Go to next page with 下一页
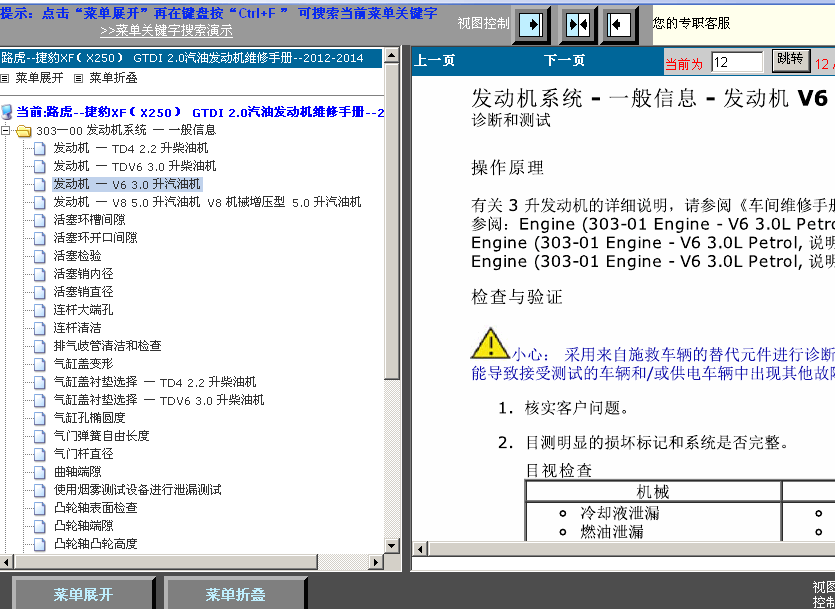This screenshot has width=835, height=609. pyautogui.click(x=564, y=61)
